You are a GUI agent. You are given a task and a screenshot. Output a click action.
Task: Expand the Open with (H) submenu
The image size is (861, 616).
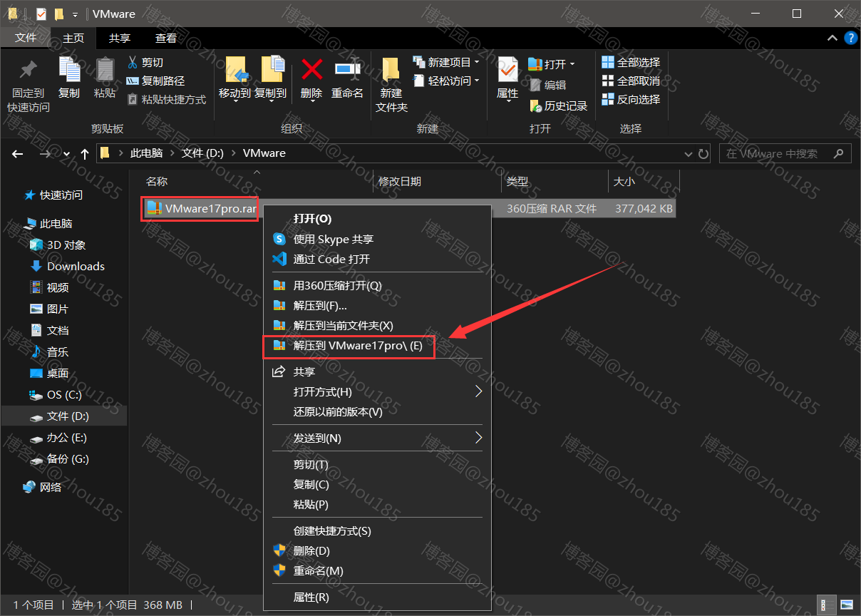pyautogui.click(x=378, y=391)
